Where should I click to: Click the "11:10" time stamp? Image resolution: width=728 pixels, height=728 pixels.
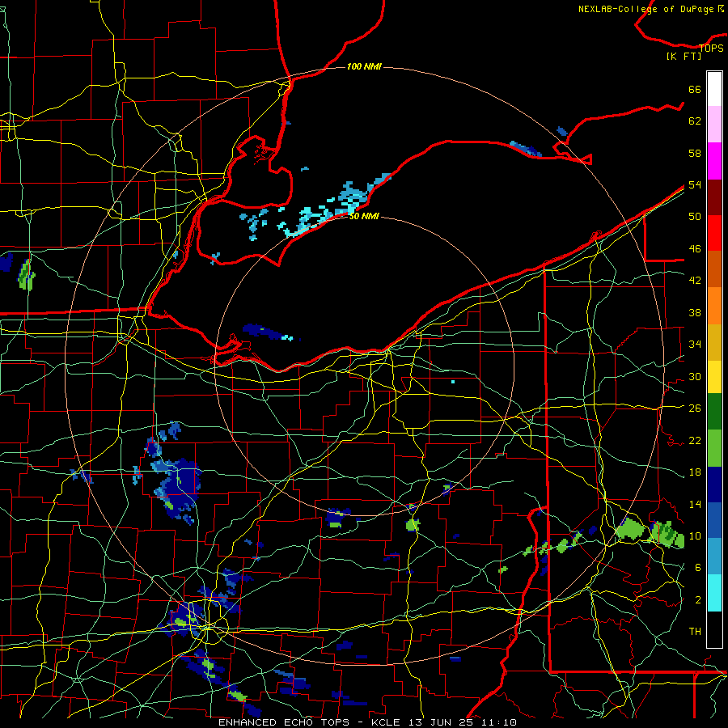pyautogui.click(x=500, y=722)
